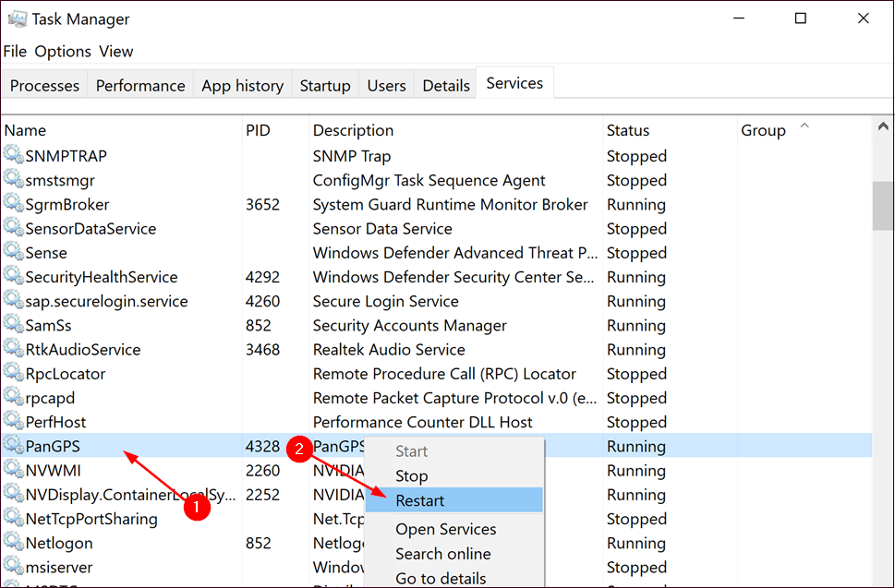The image size is (895, 588).
Task: Click the Stopped status of RpcLocator
Action: (636, 374)
